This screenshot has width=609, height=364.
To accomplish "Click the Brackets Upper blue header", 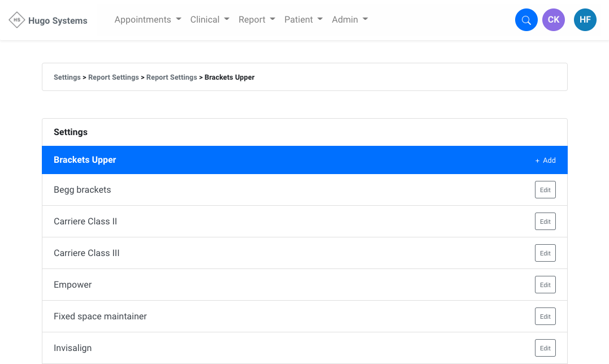I will [x=85, y=160].
